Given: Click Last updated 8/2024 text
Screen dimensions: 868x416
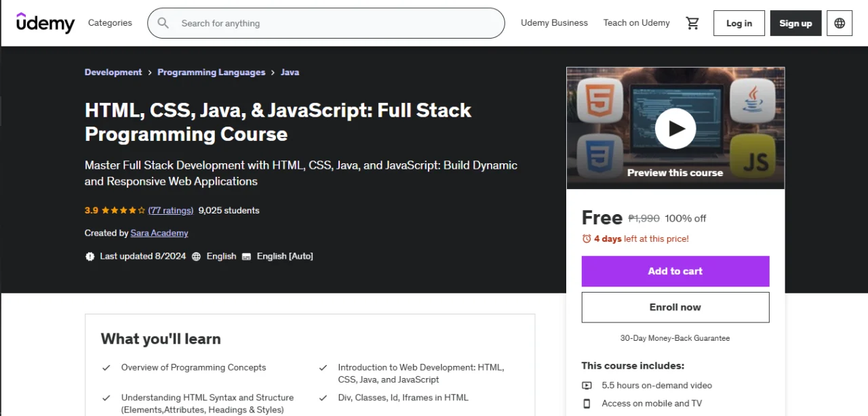Looking at the screenshot, I should [143, 256].
